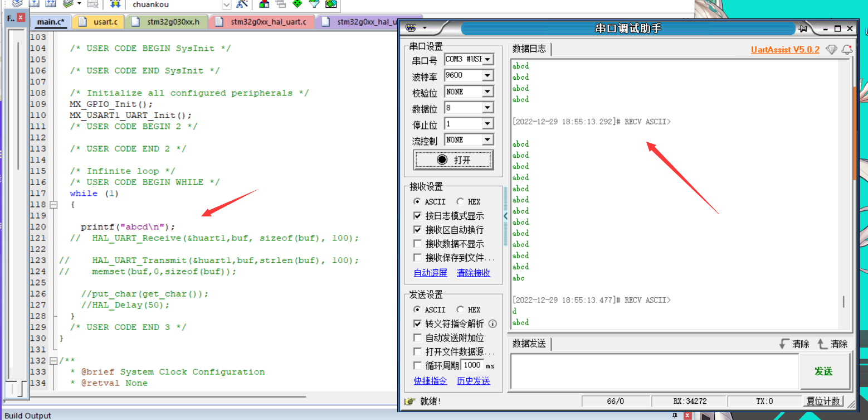Disable 转义符指令解析 option

(418, 324)
